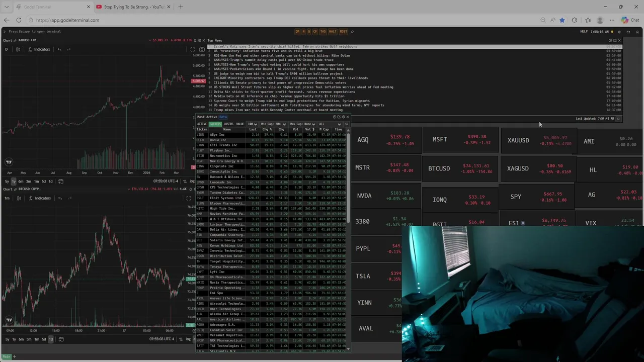Switch Most Active to LOSERS tab
Screen dimensions: 644x362
pyautogui.click(x=228, y=124)
